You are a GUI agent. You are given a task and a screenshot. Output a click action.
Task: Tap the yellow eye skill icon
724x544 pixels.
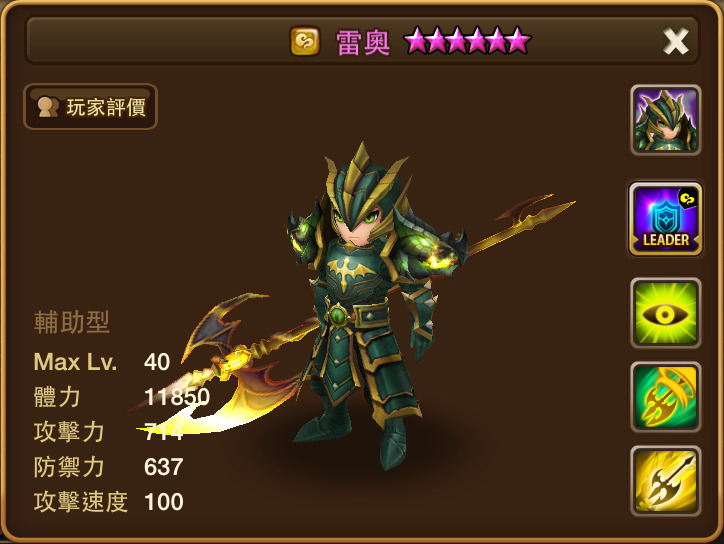click(x=665, y=313)
